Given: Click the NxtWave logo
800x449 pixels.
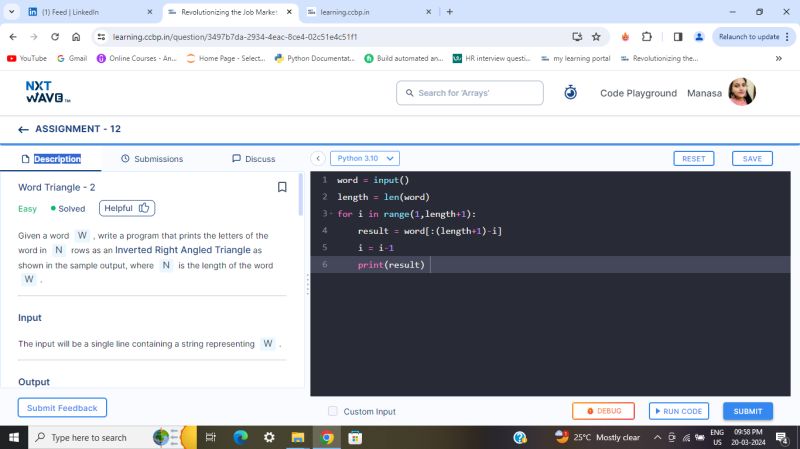Looking at the screenshot, I should [x=47, y=92].
